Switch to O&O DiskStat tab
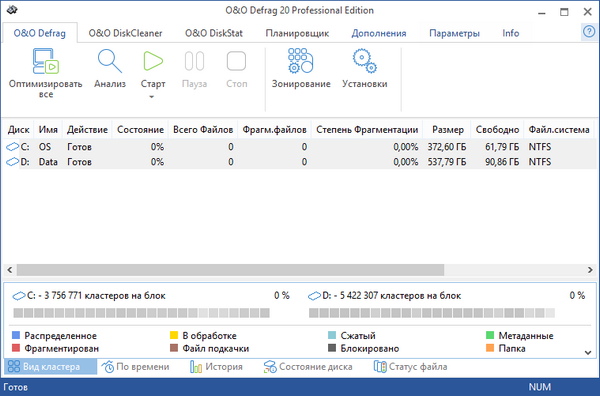The height and width of the screenshot is (396, 600). click(214, 33)
